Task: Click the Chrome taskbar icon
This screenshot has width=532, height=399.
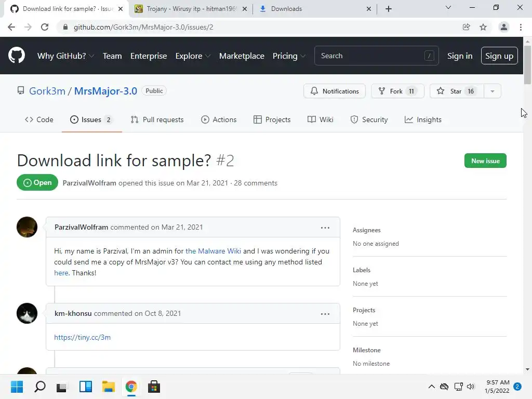Action: (x=131, y=387)
